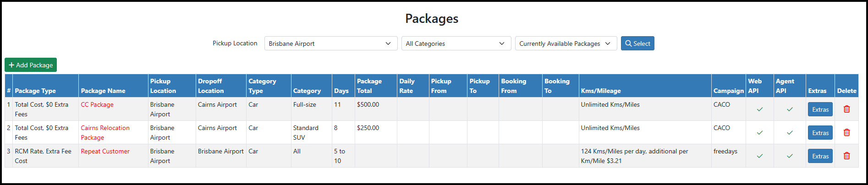Delete the Cairns Relocation Package row
The width and height of the screenshot is (868, 185).
pyautogui.click(x=846, y=132)
